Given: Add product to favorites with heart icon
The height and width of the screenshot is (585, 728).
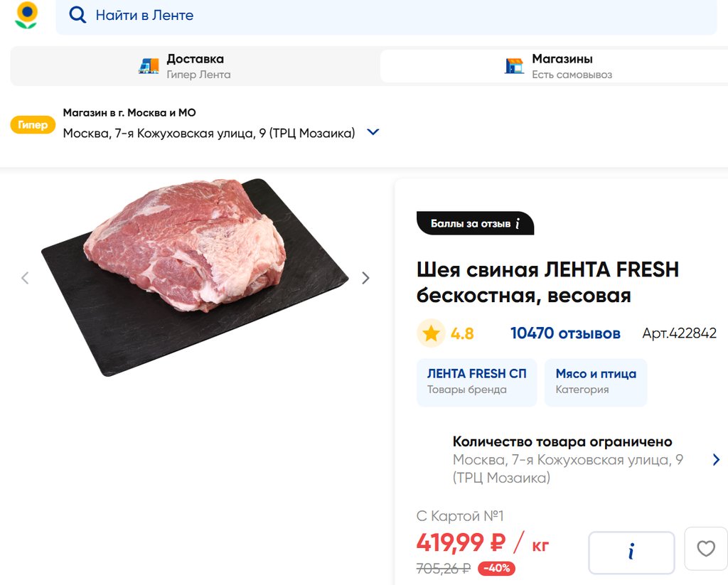Looking at the screenshot, I should pyautogui.click(x=705, y=549).
